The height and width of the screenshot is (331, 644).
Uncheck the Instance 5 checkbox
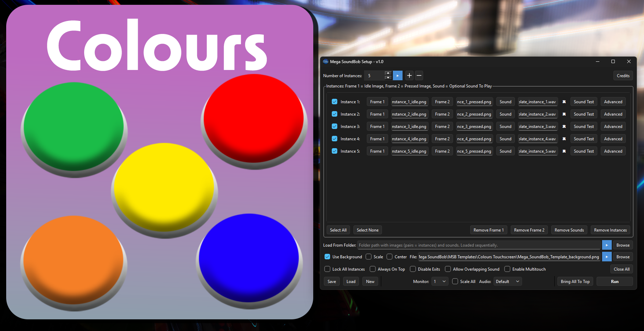tap(335, 151)
